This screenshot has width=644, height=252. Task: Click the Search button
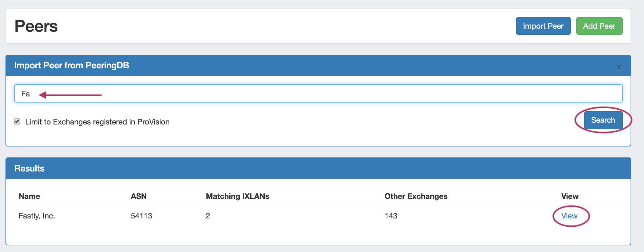click(603, 120)
